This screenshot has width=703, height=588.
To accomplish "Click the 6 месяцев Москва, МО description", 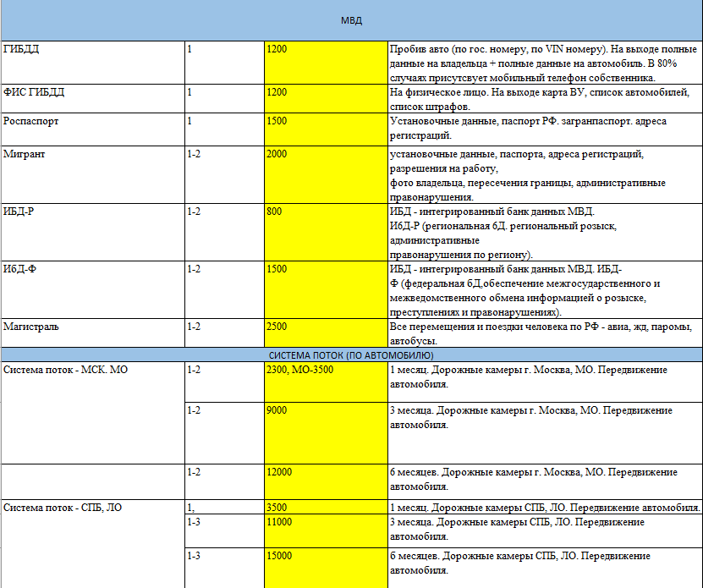I will pyautogui.click(x=545, y=481).
